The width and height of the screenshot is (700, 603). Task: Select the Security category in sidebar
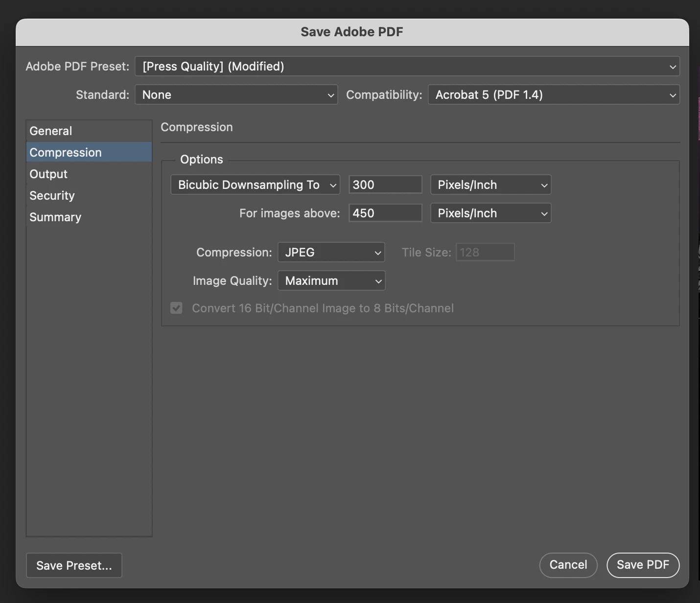(x=89, y=196)
